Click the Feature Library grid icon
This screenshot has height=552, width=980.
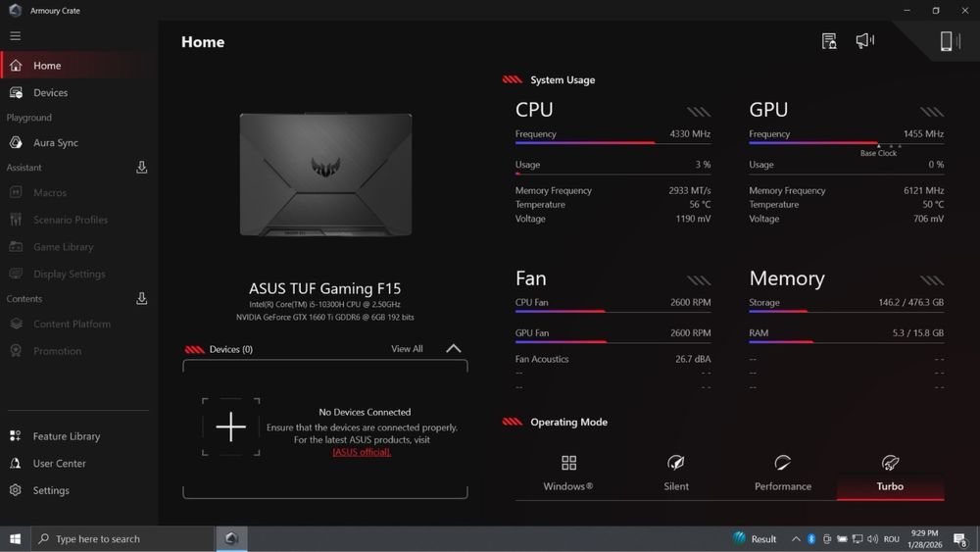(x=16, y=436)
